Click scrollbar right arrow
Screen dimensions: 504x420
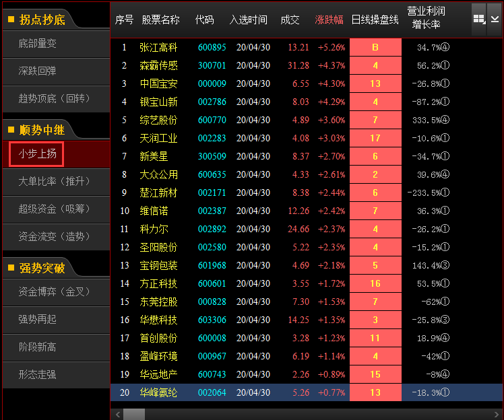(497, 414)
